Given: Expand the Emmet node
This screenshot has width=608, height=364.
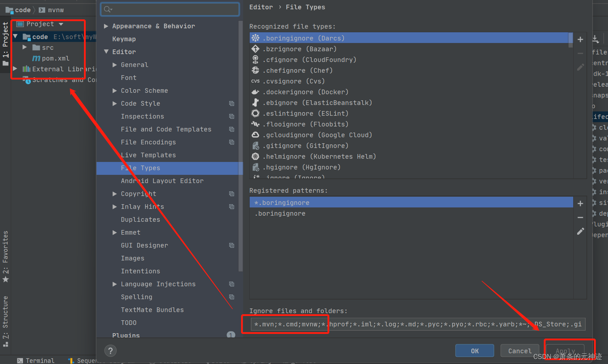Looking at the screenshot, I should pyautogui.click(x=115, y=233).
